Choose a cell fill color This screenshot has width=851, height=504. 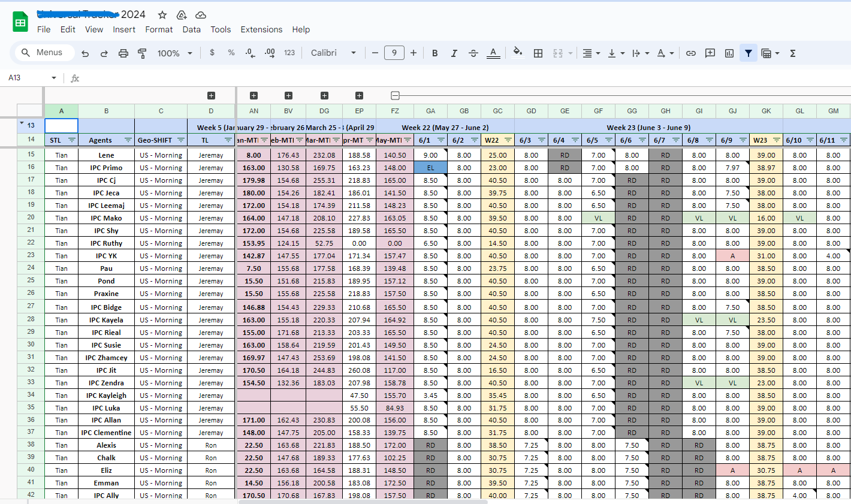coord(518,53)
